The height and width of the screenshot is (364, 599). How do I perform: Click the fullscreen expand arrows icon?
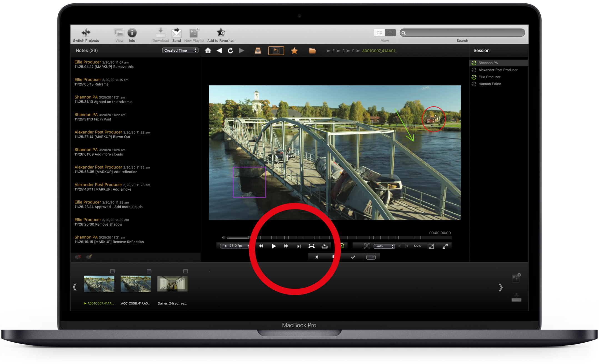(x=445, y=246)
